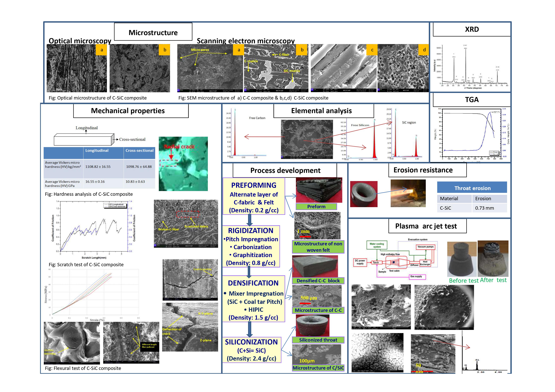Click the Fig: Optical microstructure of C-SiC composite caption
Screen dimensions: 555x392
point(98,98)
